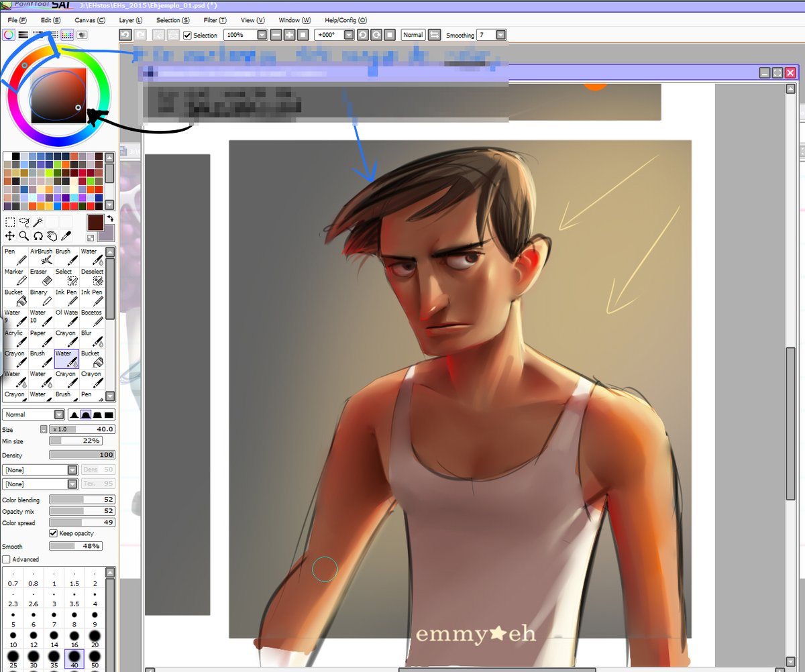Rotate view clockwise
The width and height of the screenshot is (805, 672).
[x=376, y=35]
